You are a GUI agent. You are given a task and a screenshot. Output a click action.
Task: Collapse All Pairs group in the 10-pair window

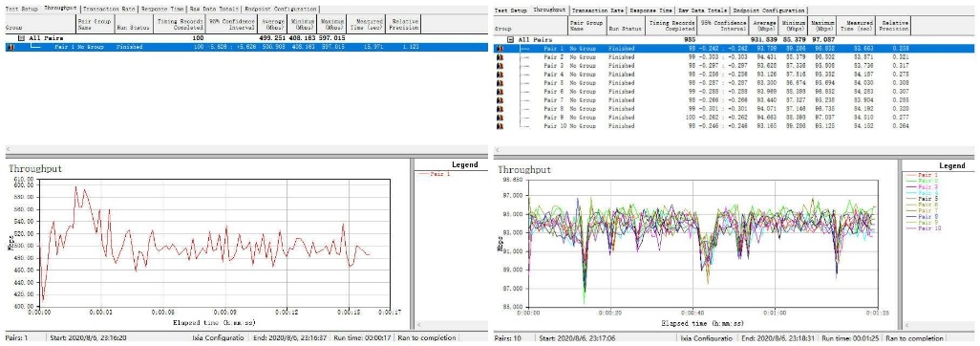tap(511, 39)
